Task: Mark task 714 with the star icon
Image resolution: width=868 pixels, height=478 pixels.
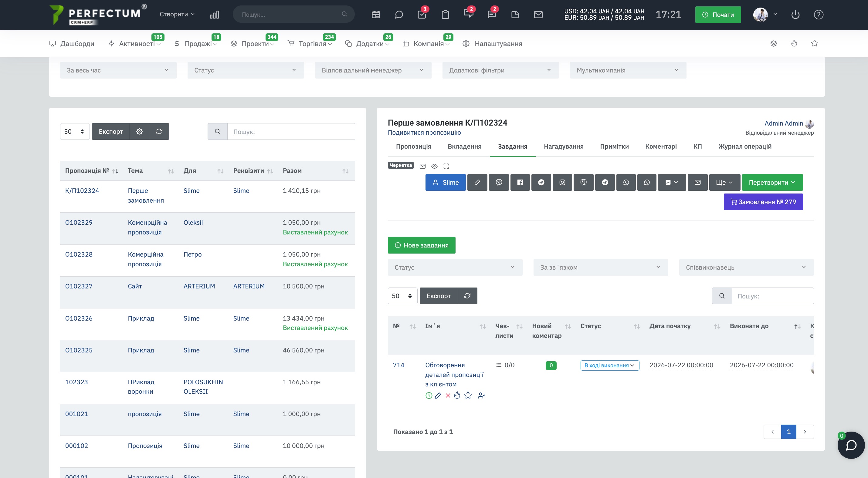Action: tap(468, 396)
